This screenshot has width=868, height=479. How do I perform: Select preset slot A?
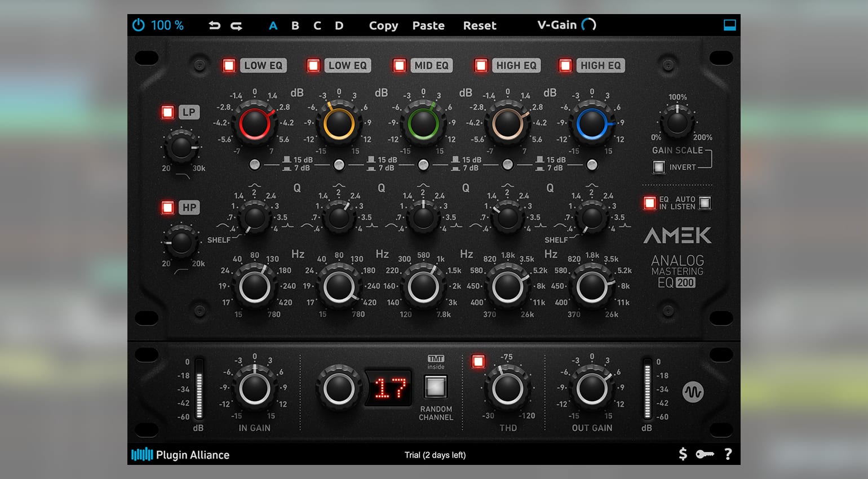tap(273, 25)
